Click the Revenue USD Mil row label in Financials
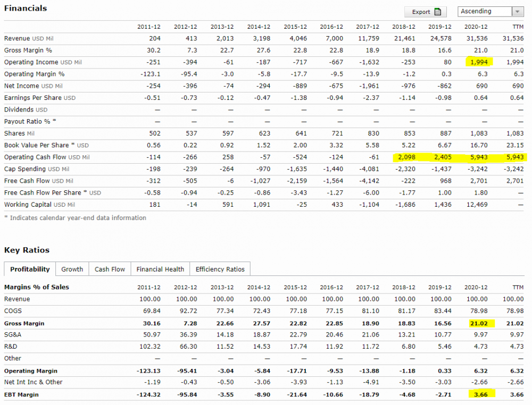 (29, 38)
